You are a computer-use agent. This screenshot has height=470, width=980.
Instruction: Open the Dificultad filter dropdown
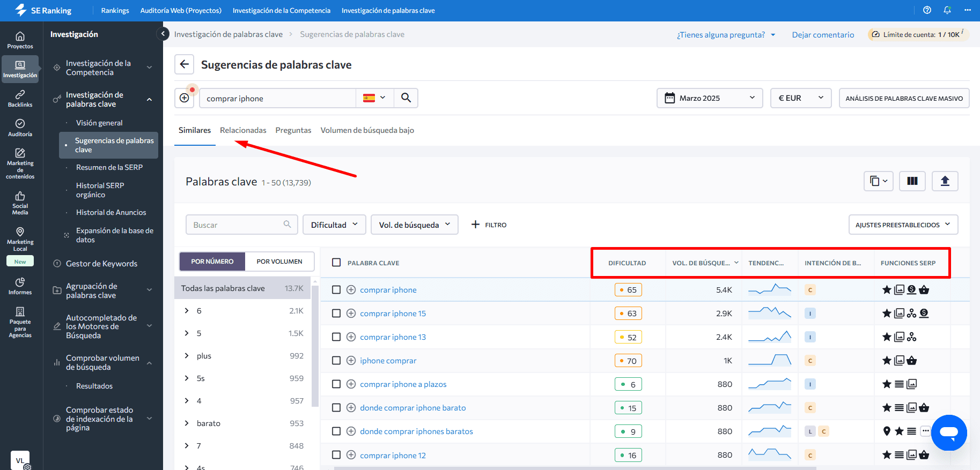(x=334, y=225)
